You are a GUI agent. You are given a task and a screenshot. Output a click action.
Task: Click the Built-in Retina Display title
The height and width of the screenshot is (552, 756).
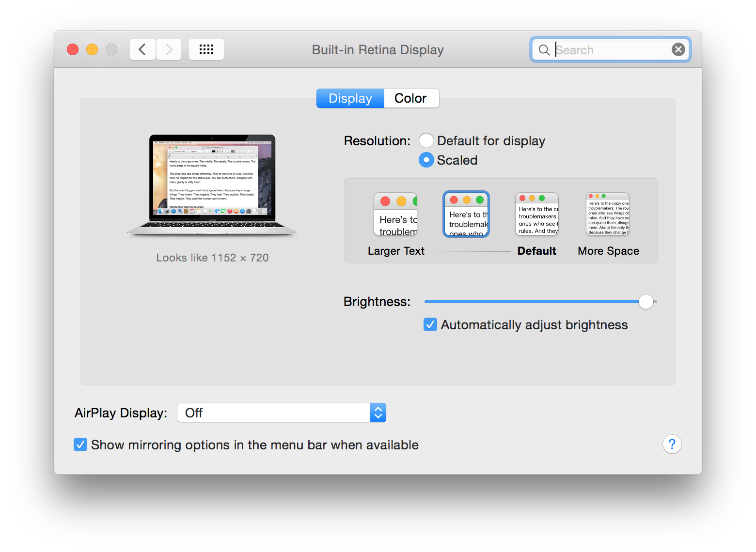point(378,50)
